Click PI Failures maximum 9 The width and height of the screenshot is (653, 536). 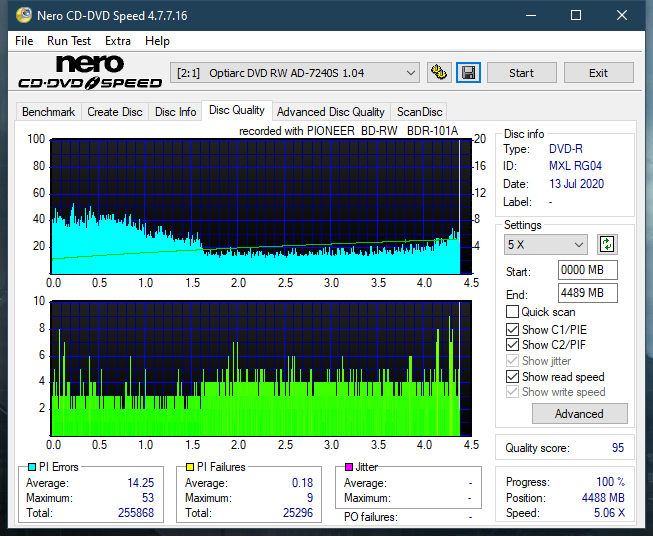pos(310,498)
